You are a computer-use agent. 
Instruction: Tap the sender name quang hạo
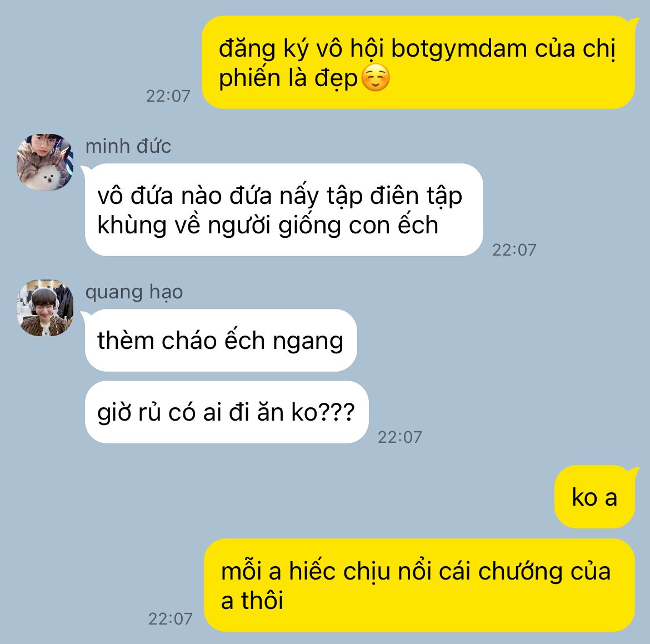click(134, 292)
